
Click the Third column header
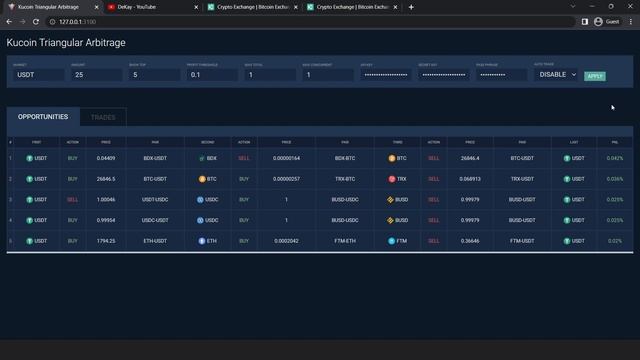point(398,142)
